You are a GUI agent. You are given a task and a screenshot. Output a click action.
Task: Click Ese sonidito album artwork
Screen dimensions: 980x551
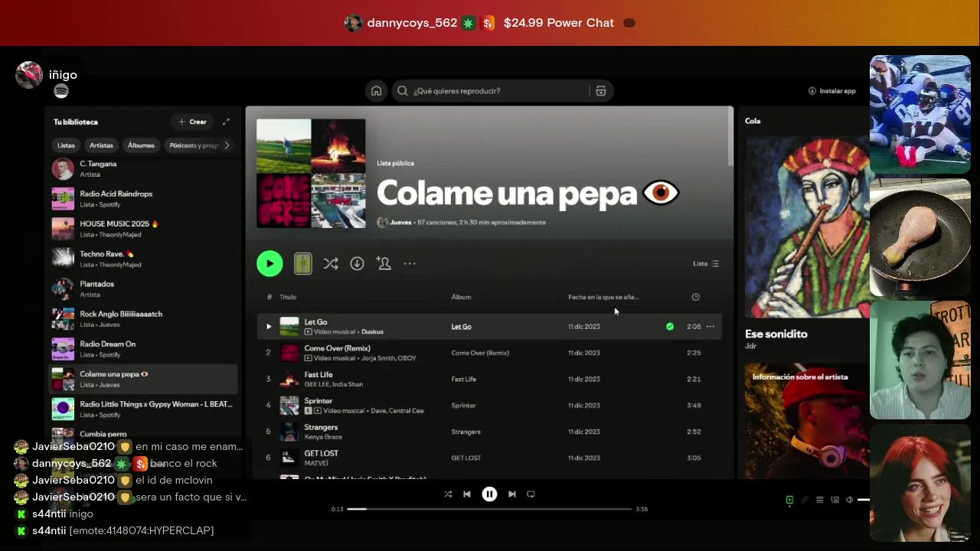point(807,227)
